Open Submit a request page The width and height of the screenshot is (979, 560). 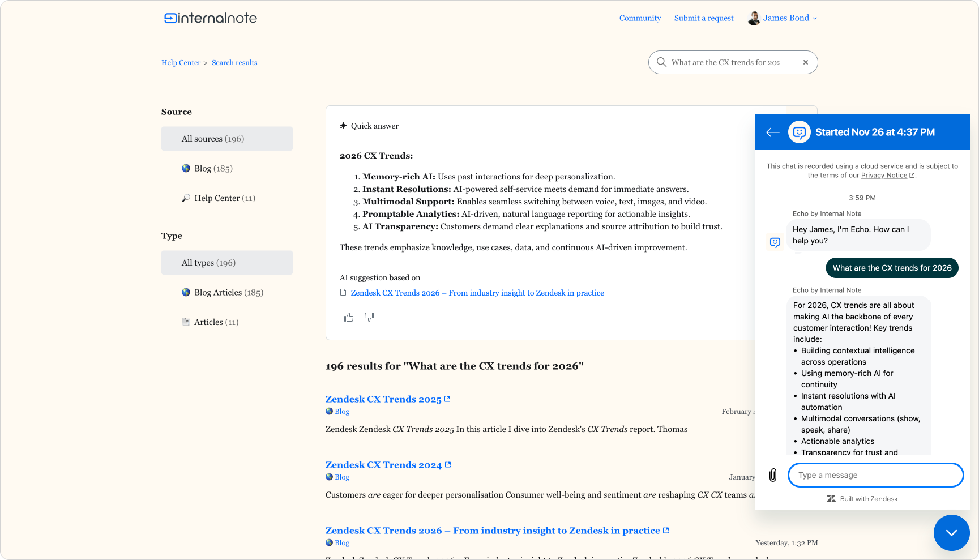pyautogui.click(x=704, y=18)
